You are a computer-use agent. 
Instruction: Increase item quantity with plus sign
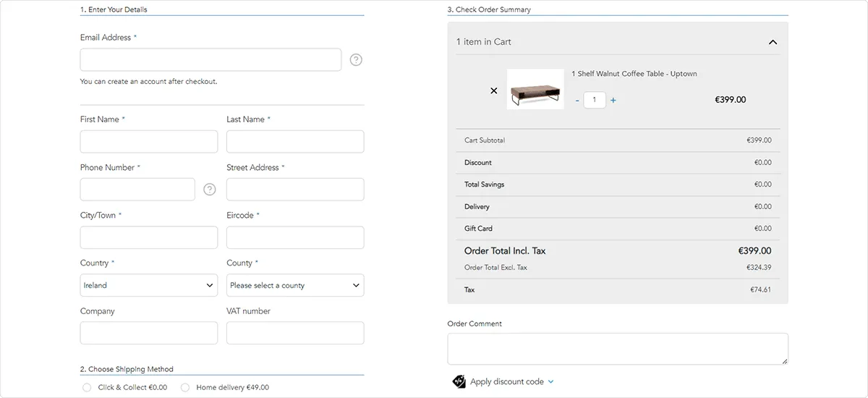pos(613,101)
